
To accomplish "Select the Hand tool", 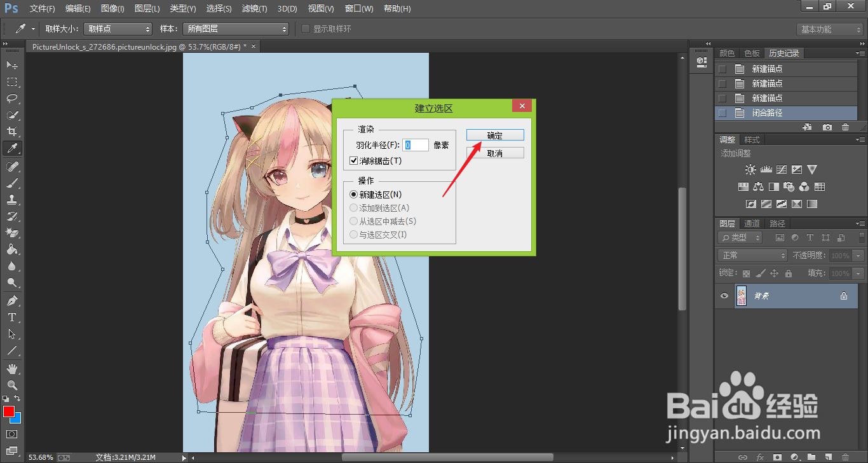I will 12,369.
